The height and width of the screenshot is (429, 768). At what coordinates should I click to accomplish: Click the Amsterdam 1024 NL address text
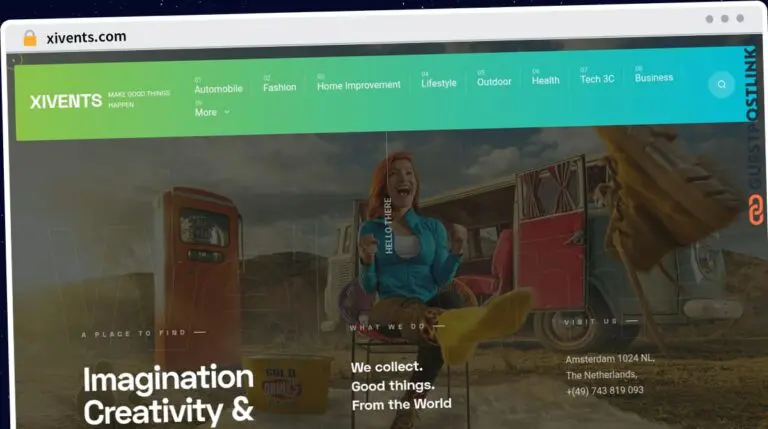[609, 358]
